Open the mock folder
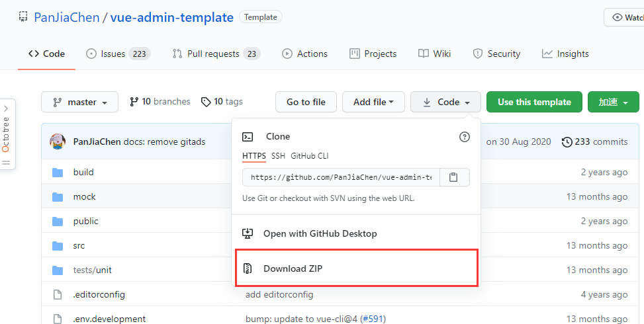 84,197
